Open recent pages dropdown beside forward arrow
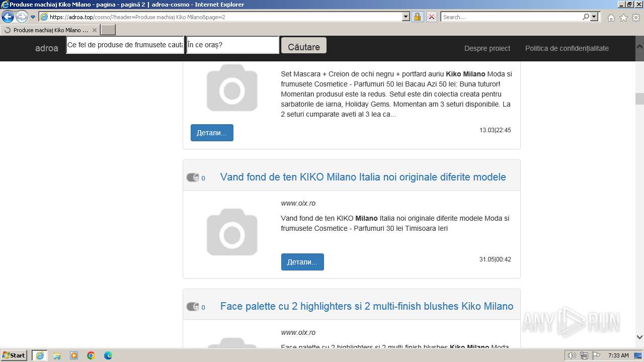This screenshot has width=644, height=362. pos(33,17)
